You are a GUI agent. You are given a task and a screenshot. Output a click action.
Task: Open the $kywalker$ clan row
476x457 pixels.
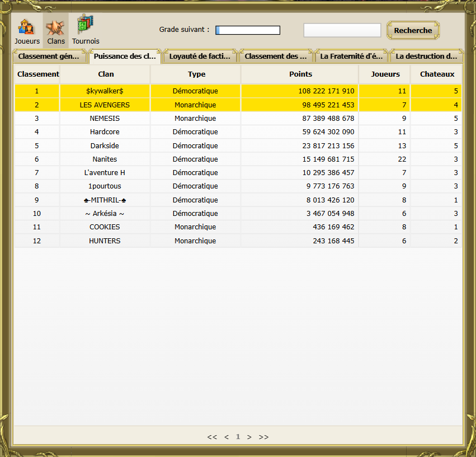(x=105, y=91)
